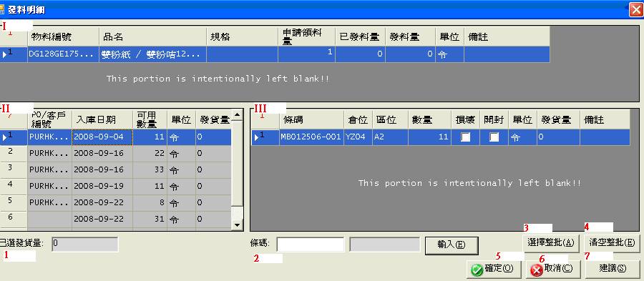Click the 開封 column header
The image size is (644, 281).
[x=494, y=120]
